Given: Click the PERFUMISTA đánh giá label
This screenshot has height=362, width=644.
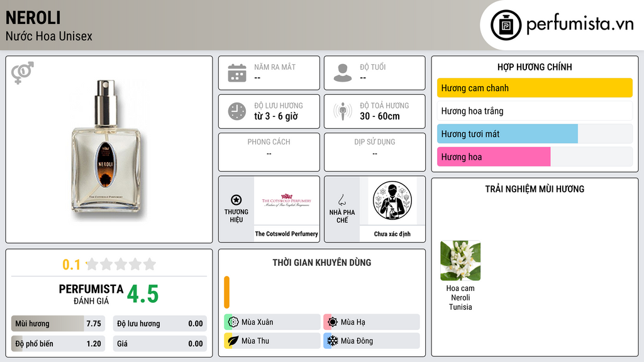Looking at the screenshot, I should click(x=91, y=294).
